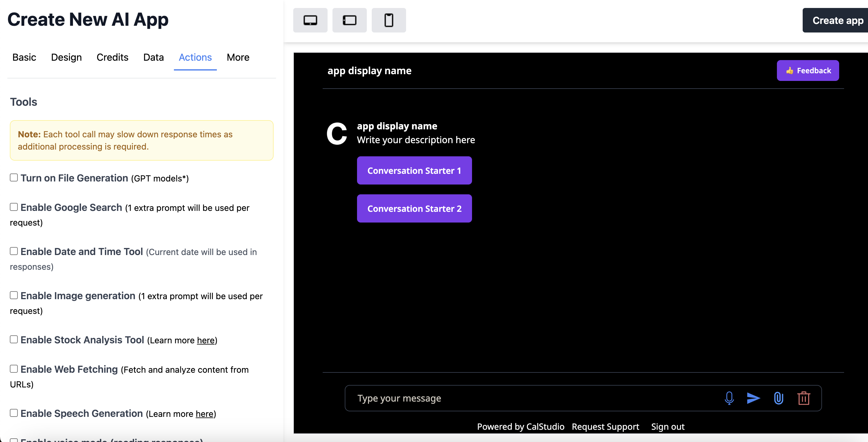The height and width of the screenshot is (442, 868).
Task: Open the Stock Analysis 'here' learn more link
Action: (x=205, y=340)
